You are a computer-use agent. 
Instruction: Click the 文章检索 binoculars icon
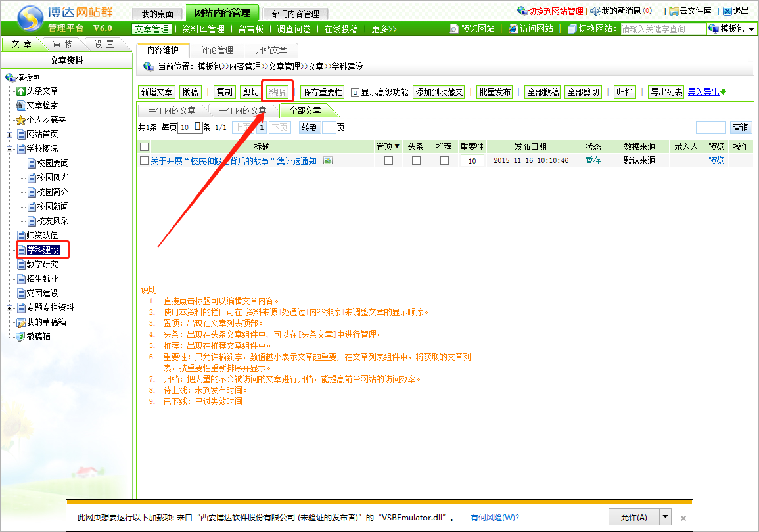pyautogui.click(x=20, y=105)
